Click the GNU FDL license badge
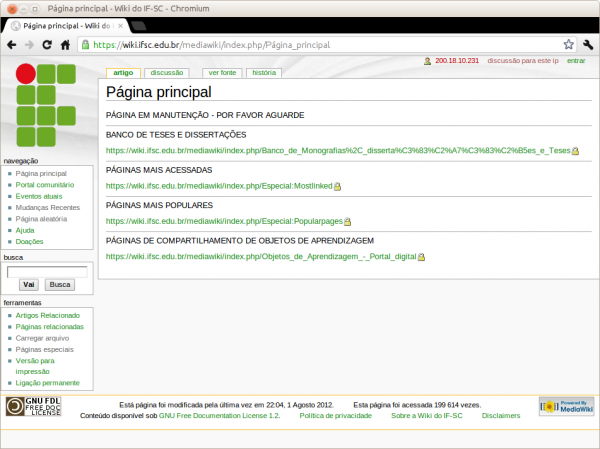This screenshot has width=600, height=449. click(33, 406)
